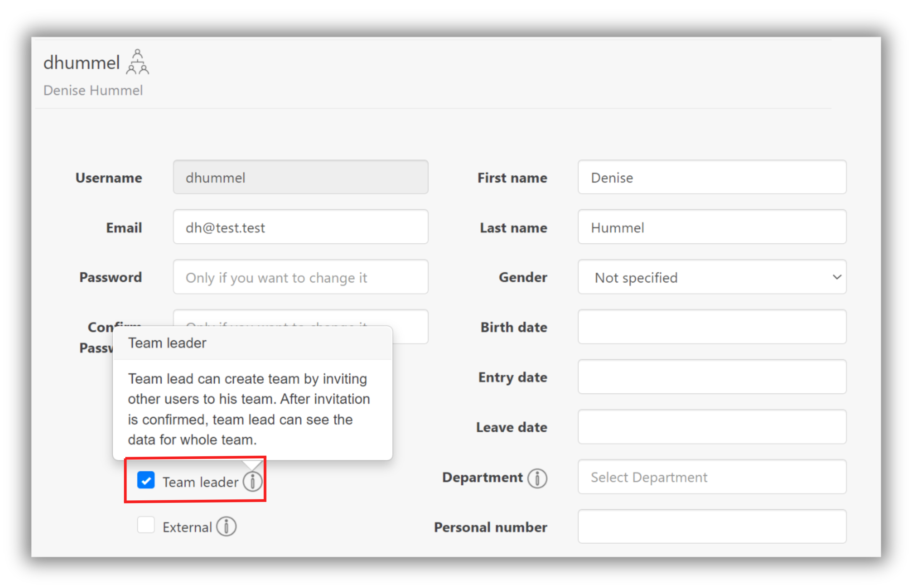The width and height of the screenshot is (912, 588).
Task: Click the Leave date field
Action: 712,427
